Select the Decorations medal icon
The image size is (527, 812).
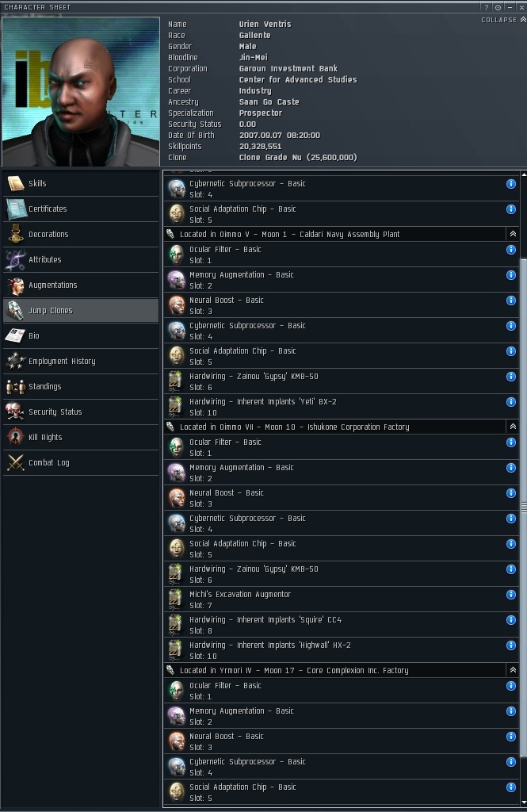point(16,234)
